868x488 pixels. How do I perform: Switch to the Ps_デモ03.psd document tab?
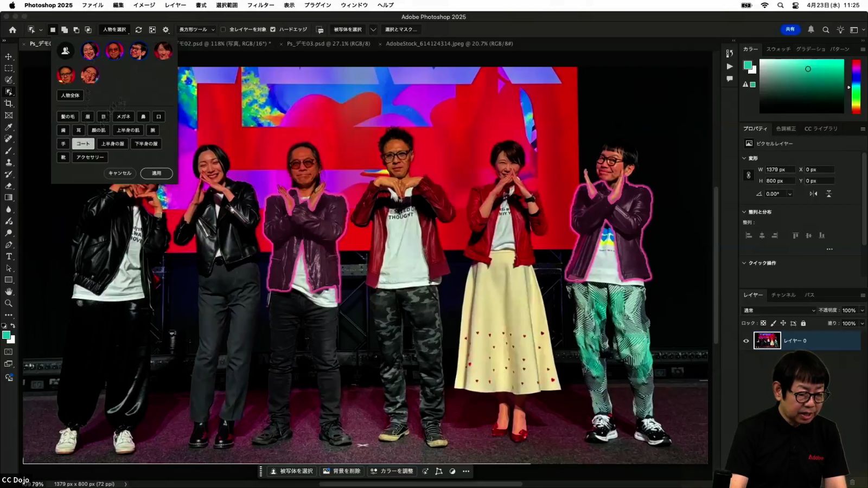pyautogui.click(x=328, y=44)
